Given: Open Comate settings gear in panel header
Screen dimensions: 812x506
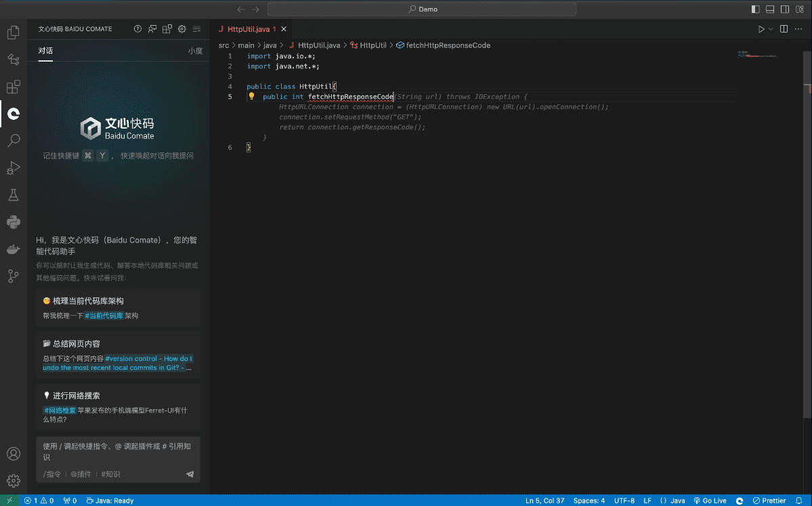Looking at the screenshot, I should 181,29.
